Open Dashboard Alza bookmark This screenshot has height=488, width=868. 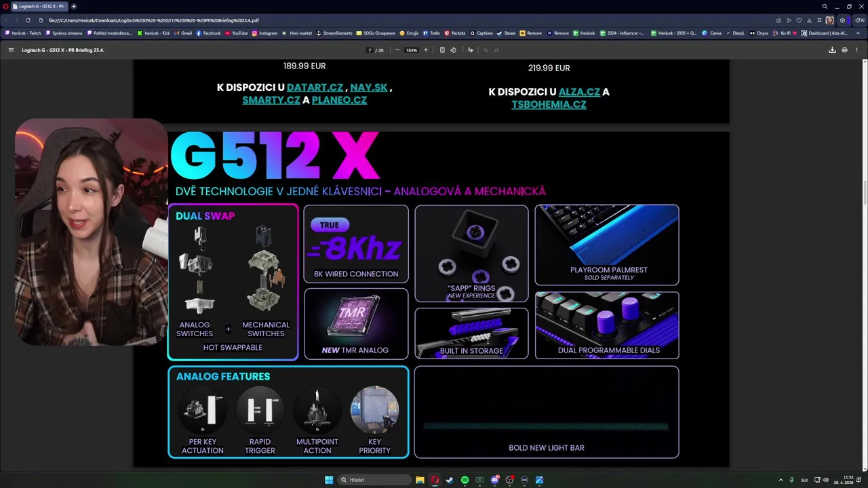click(824, 33)
